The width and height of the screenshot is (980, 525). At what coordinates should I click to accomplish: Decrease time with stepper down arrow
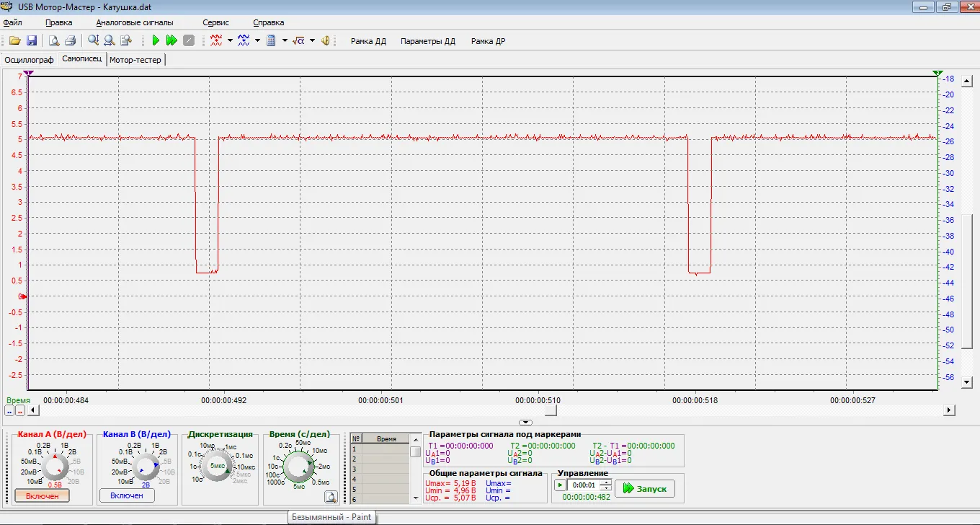click(605, 488)
